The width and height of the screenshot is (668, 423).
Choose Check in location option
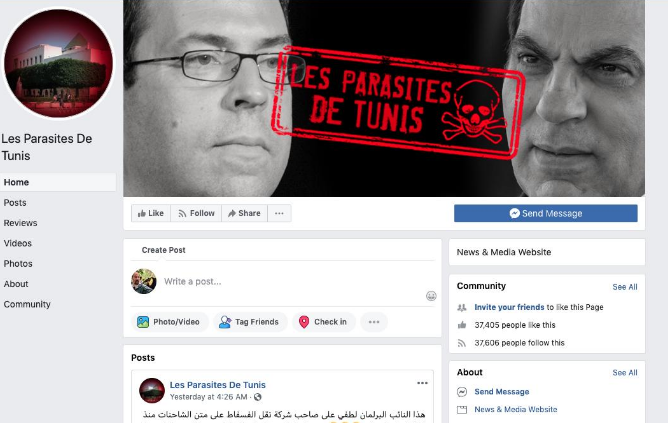point(323,322)
